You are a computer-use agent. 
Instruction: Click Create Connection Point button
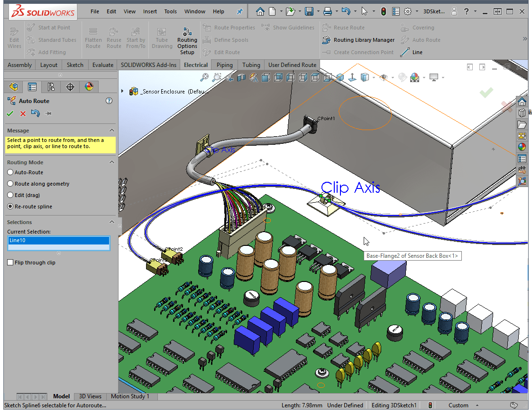pyautogui.click(x=358, y=52)
